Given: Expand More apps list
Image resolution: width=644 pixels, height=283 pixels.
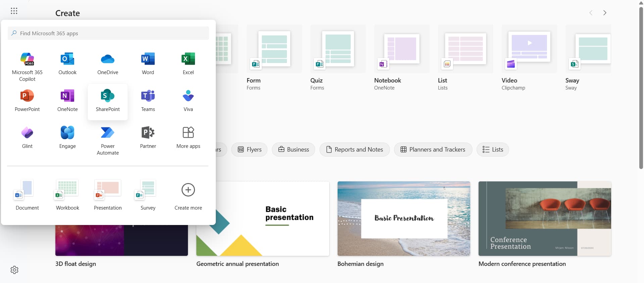Looking at the screenshot, I should coord(188,137).
